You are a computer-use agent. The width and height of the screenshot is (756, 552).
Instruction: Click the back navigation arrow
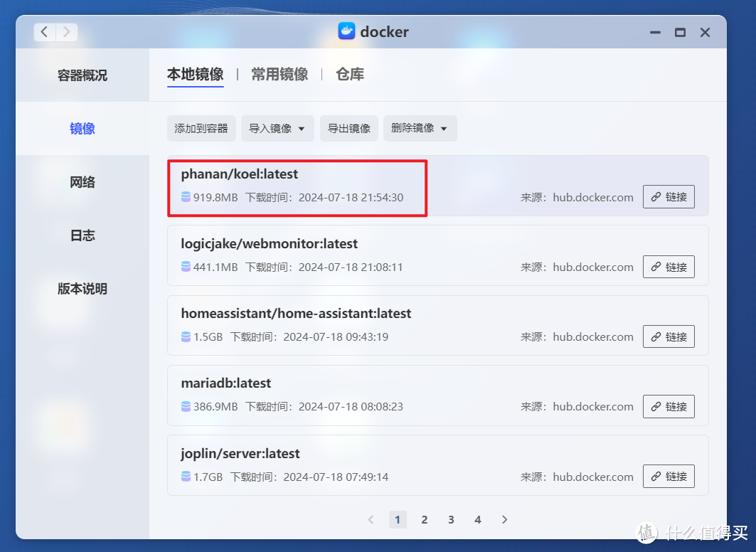(x=44, y=31)
